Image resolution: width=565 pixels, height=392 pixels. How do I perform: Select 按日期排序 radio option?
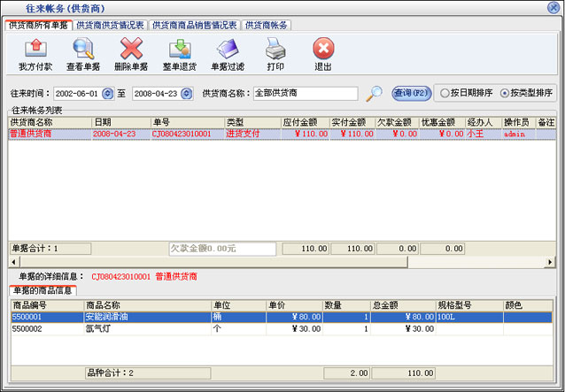point(445,93)
